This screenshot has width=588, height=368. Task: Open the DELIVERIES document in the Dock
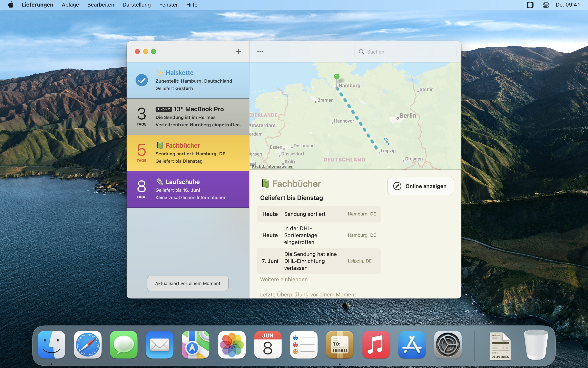tap(500, 346)
